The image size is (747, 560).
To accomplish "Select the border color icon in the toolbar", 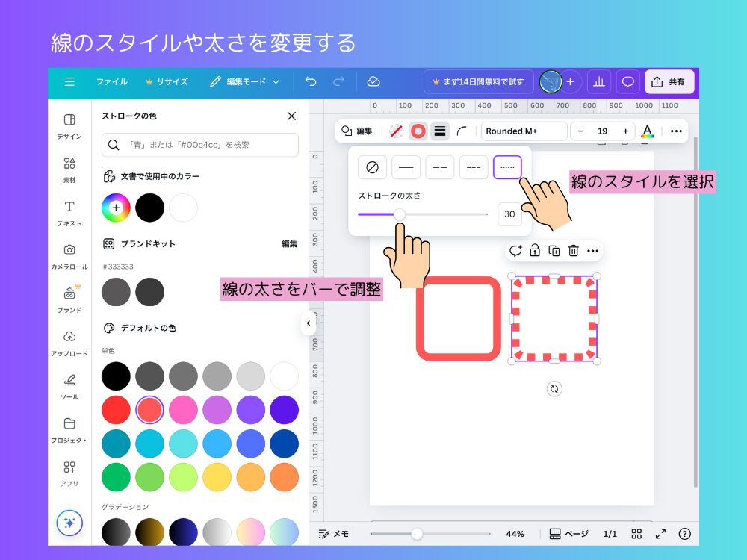I will coord(418,131).
